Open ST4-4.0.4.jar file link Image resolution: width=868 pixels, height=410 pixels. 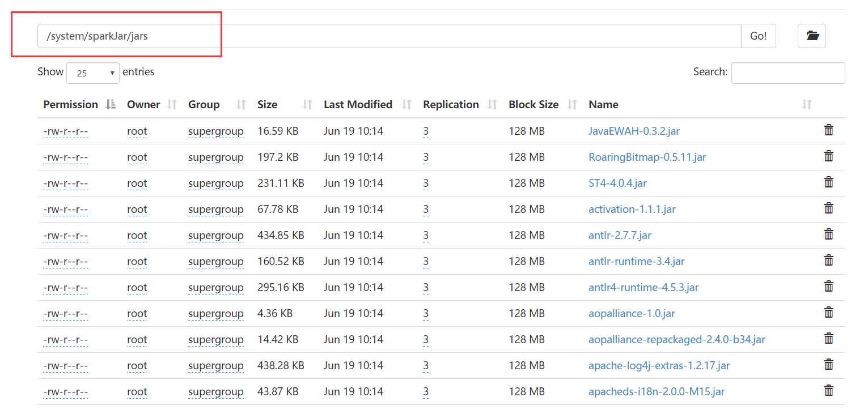[617, 183]
